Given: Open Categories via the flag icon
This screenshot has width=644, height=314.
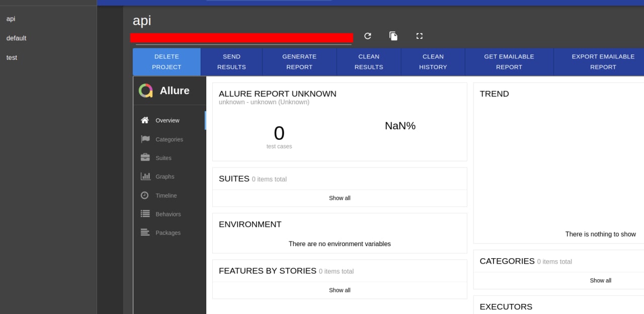Looking at the screenshot, I should [145, 139].
